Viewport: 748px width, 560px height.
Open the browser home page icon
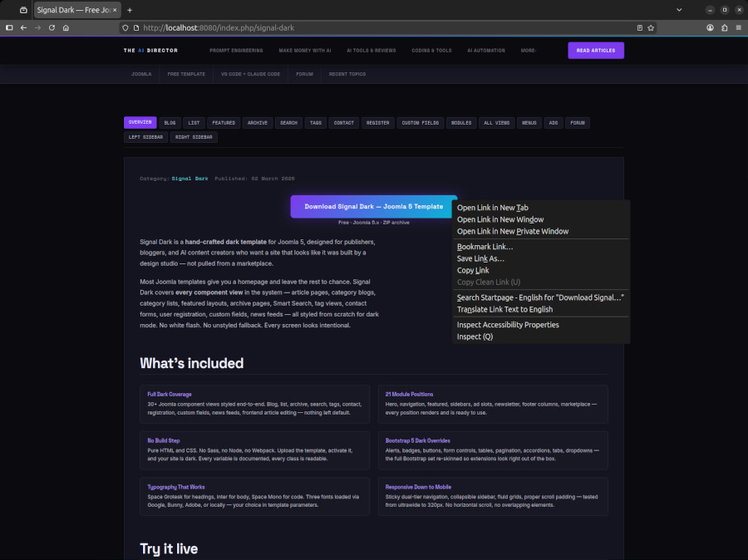(x=66, y=27)
